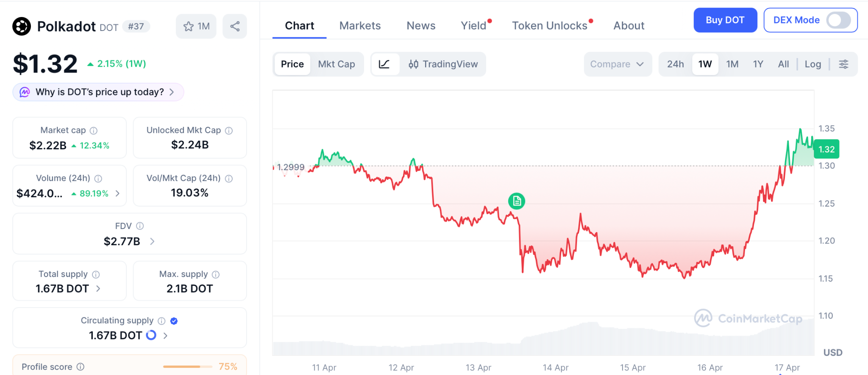Toggle DEX Mode switch
Image resolution: width=868 pixels, height=375 pixels.
838,20
